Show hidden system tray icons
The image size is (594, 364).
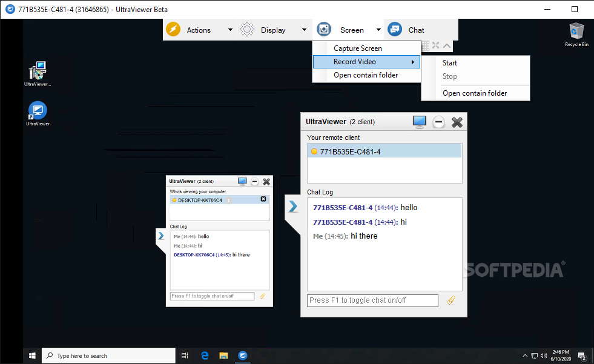(525, 356)
